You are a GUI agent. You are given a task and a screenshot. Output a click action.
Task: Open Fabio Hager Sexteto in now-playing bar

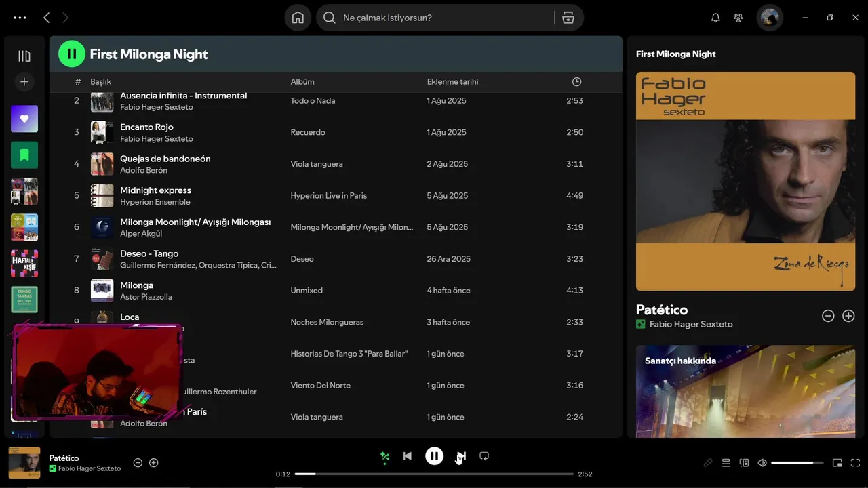click(90, 469)
